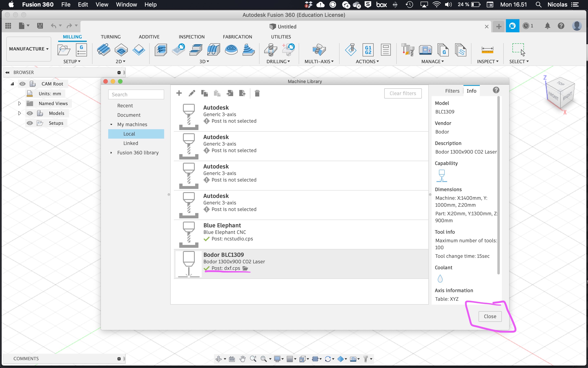Open the Edit menu in menu bar
The image size is (588, 368).
click(x=83, y=4)
